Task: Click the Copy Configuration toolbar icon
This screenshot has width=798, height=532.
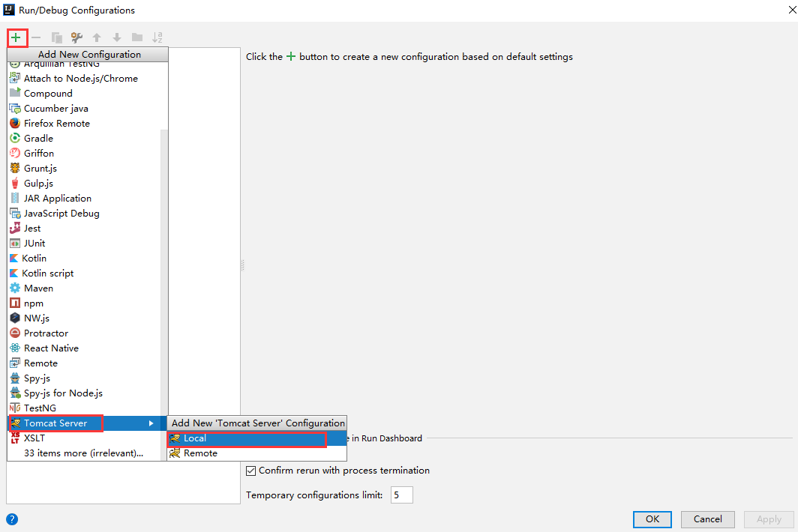Action: [x=56, y=37]
